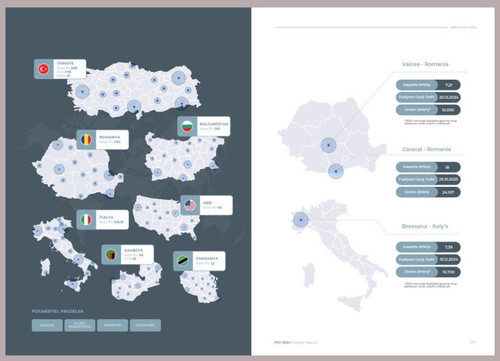Screen dimensions: 500x361
Task: Click the Valcea - Romania heading
Action: pos(425,64)
